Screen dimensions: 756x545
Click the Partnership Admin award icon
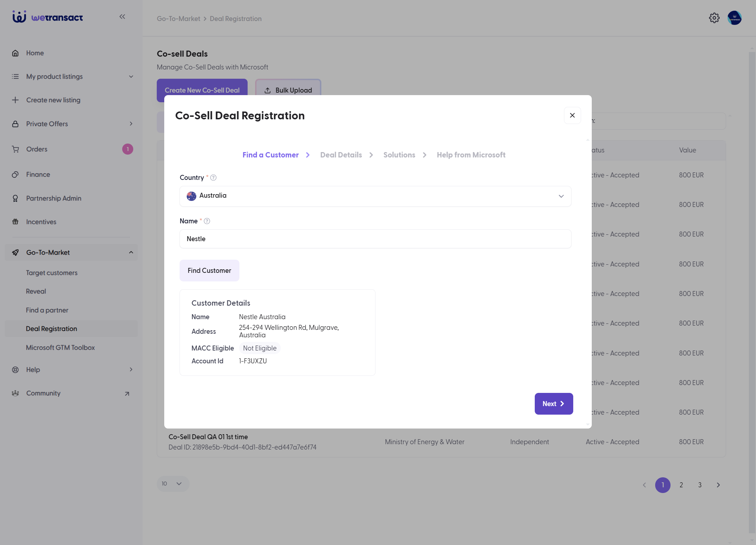tap(15, 198)
